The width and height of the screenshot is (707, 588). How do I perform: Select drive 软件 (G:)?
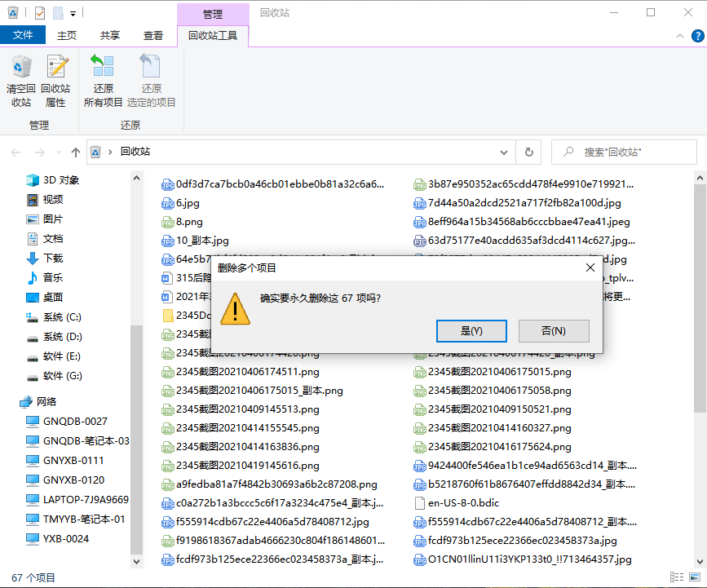click(x=54, y=376)
